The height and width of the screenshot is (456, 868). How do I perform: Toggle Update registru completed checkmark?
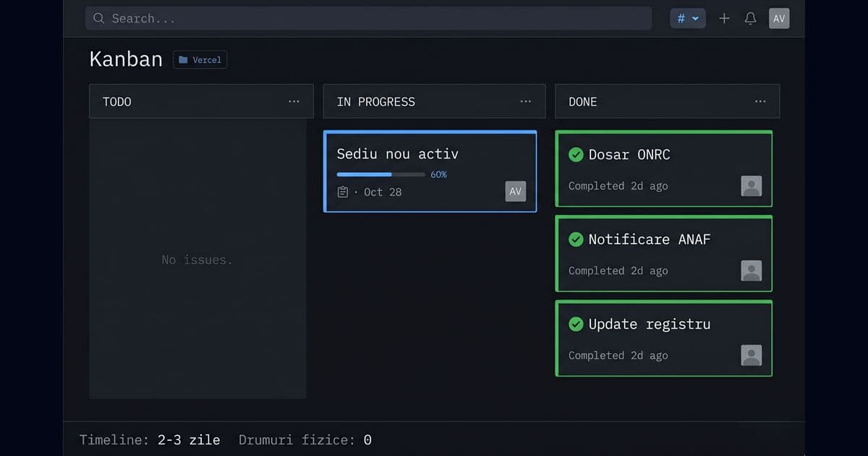coord(576,324)
